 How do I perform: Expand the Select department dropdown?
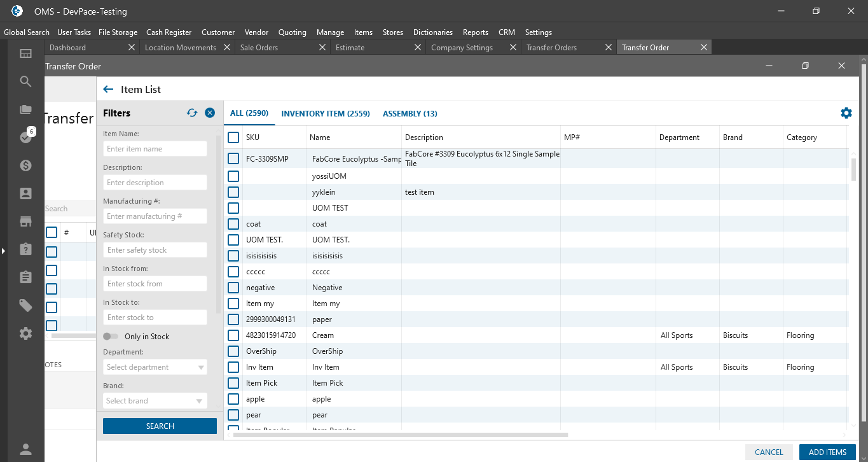(155, 367)
